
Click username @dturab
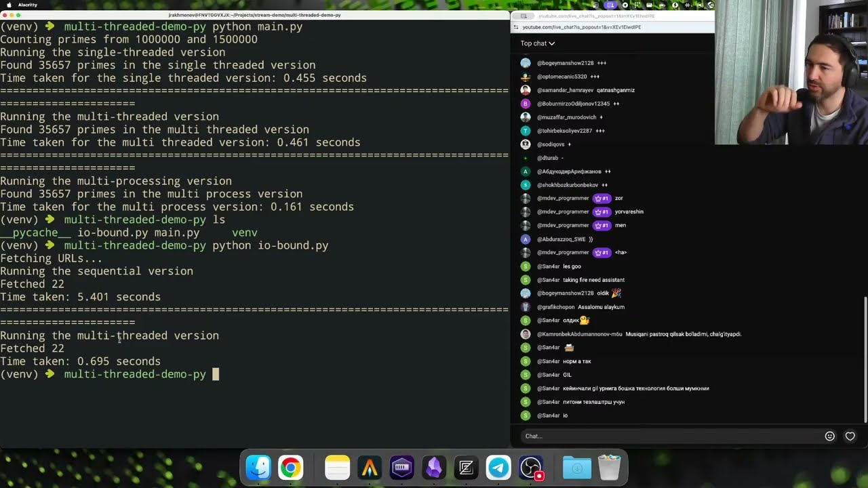pyautogui.click(x=547, y=158)
